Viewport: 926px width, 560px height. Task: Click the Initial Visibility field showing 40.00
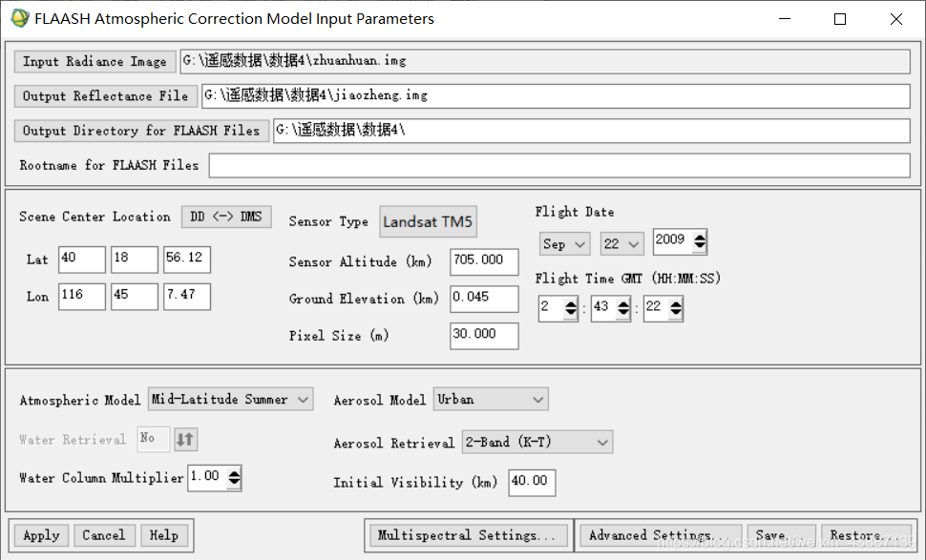coord(532,483)
